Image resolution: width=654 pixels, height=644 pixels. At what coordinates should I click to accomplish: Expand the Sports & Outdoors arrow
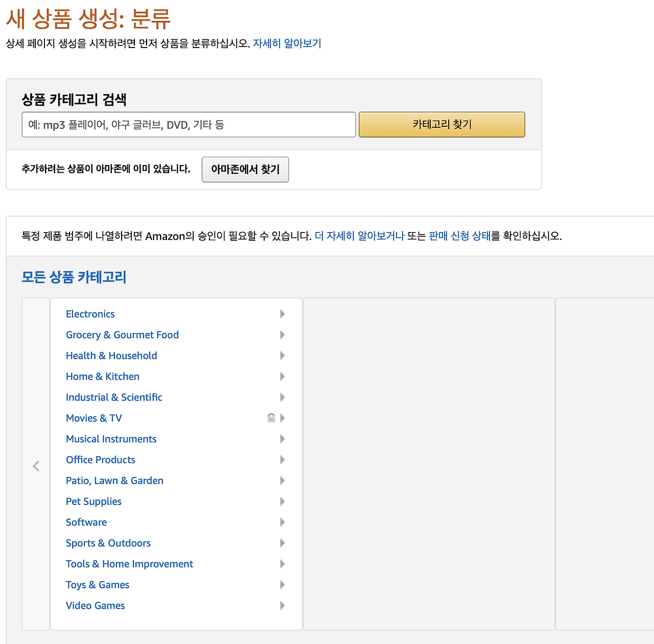[x=283, y=543]
